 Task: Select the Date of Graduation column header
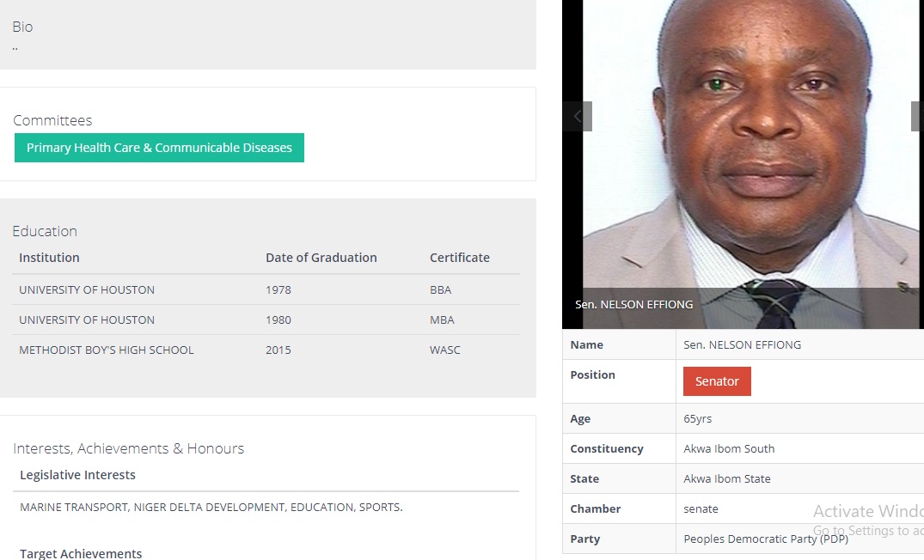pos(321,258)
